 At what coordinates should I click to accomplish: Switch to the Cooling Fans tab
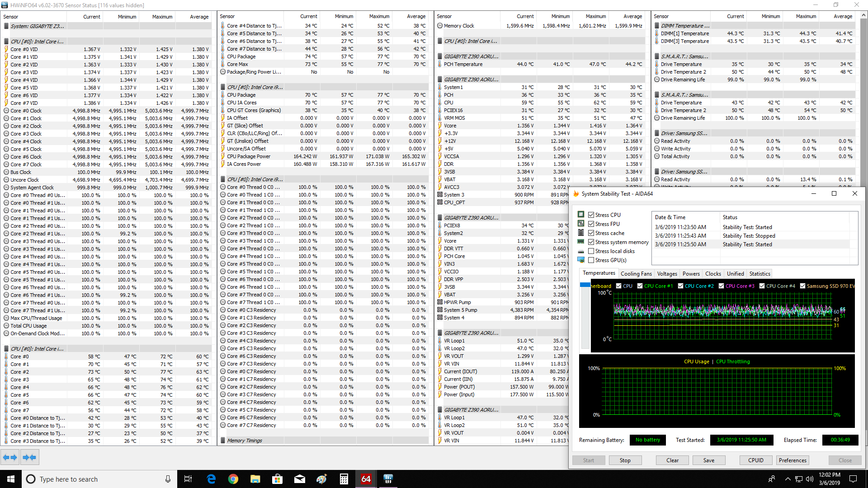click(x=636, y=274)
